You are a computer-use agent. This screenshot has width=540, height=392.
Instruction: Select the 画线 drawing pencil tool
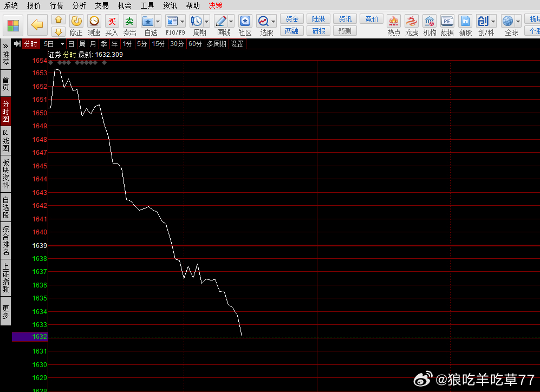click(x=221, y=21)
